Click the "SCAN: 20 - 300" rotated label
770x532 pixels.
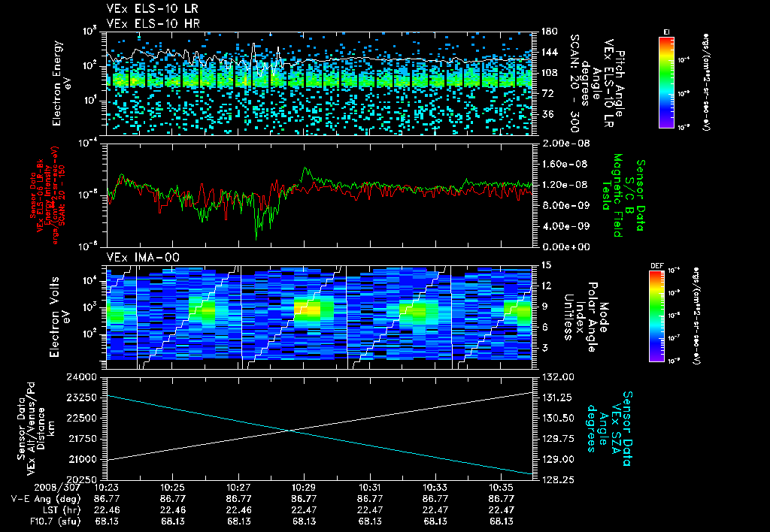(574, 83)
